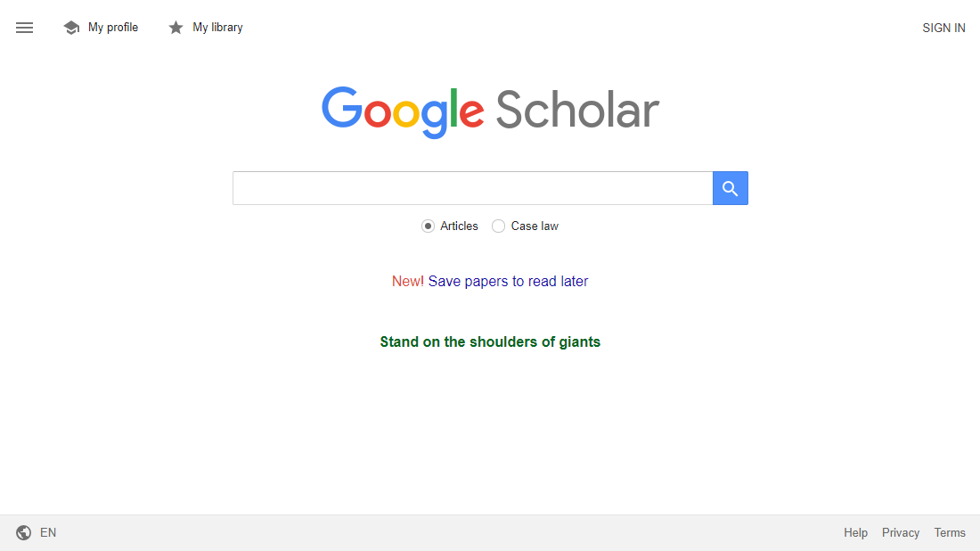Screen dimensions: 980x551
Task: Open the Terms link
Action: (x=950, y=532)
